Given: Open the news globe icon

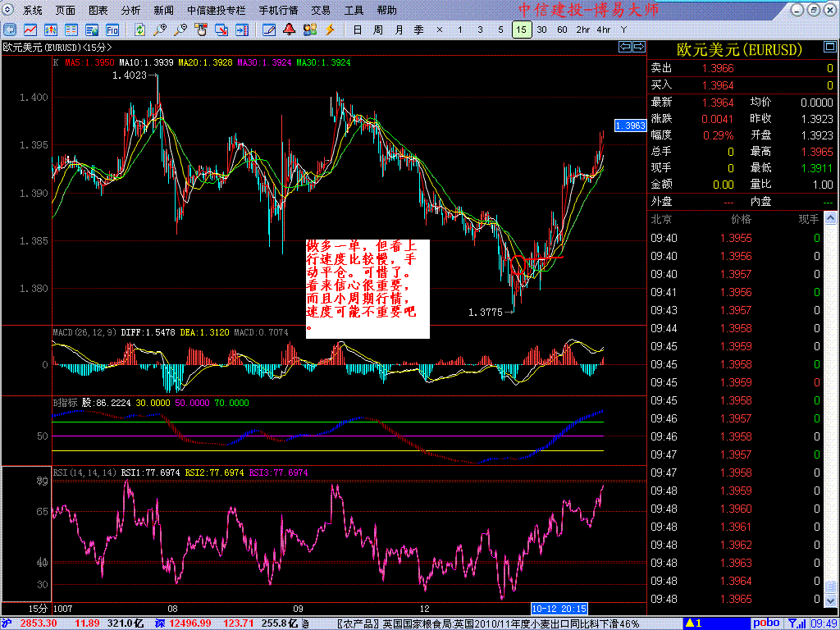Looking at the screenshot, I should point(92,30).
